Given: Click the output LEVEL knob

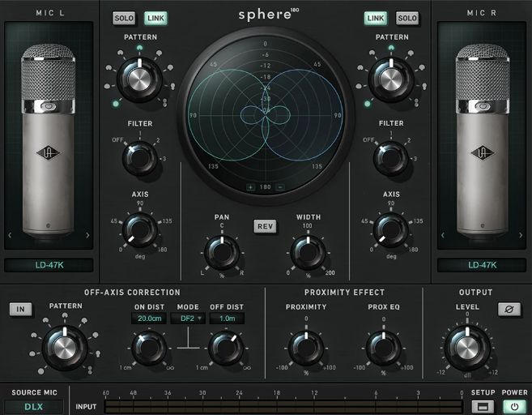Looking at the screenshot, I should pyautogui.click(x=467, y=349).
